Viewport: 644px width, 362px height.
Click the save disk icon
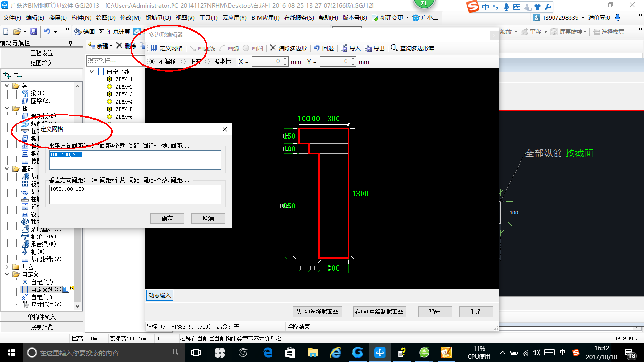33,32
